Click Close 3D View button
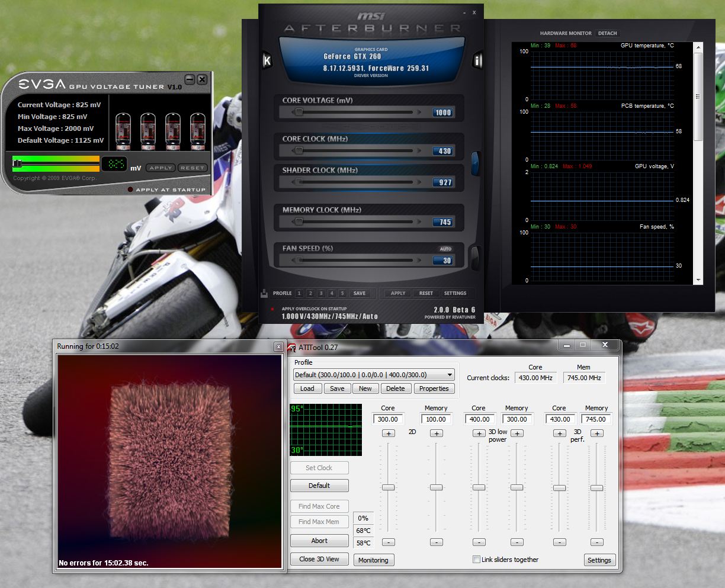Screen dimensions: 725x588 coord(319,559)
